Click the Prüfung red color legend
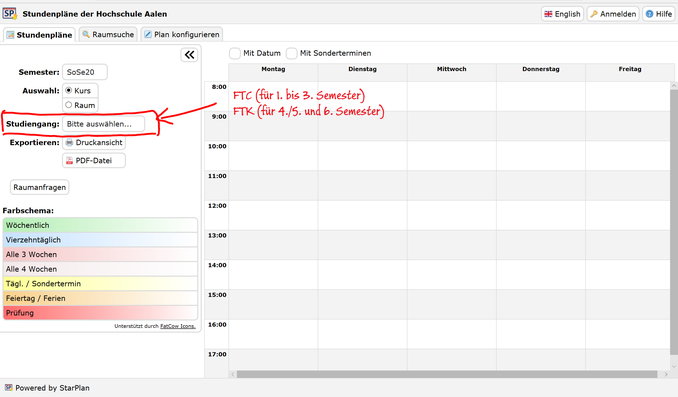 [100, 313]
